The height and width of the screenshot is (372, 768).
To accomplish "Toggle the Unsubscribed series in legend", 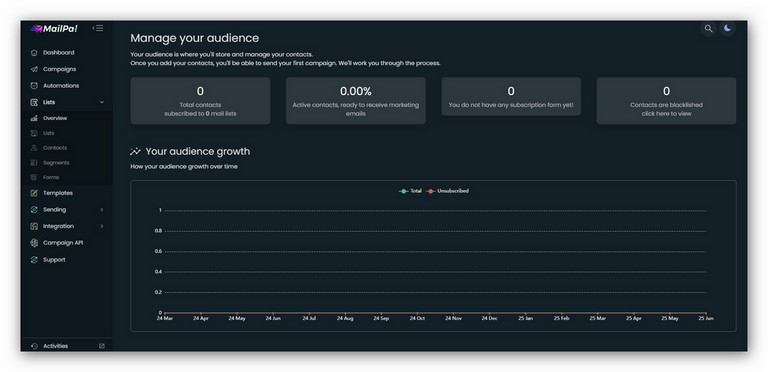I will point(447,191).
